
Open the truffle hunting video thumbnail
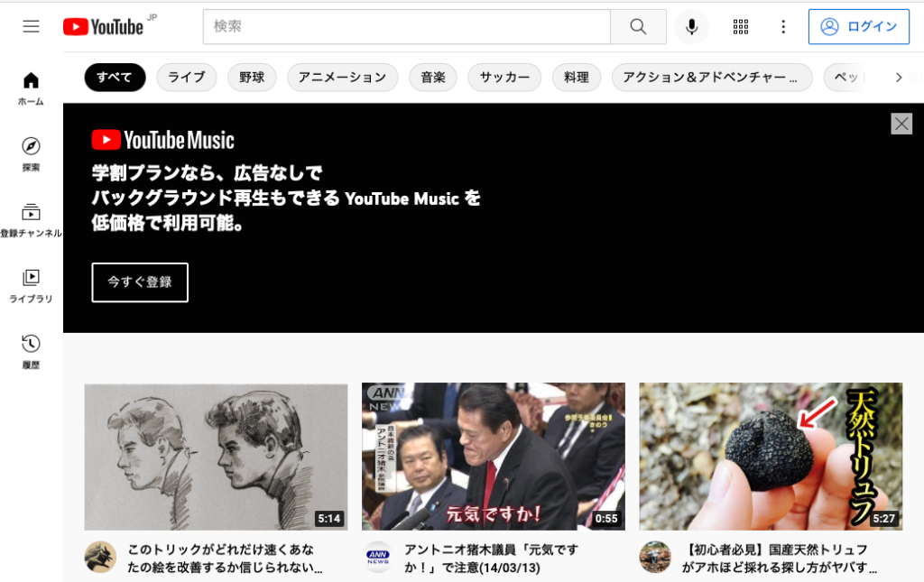[x=771, y=456]
